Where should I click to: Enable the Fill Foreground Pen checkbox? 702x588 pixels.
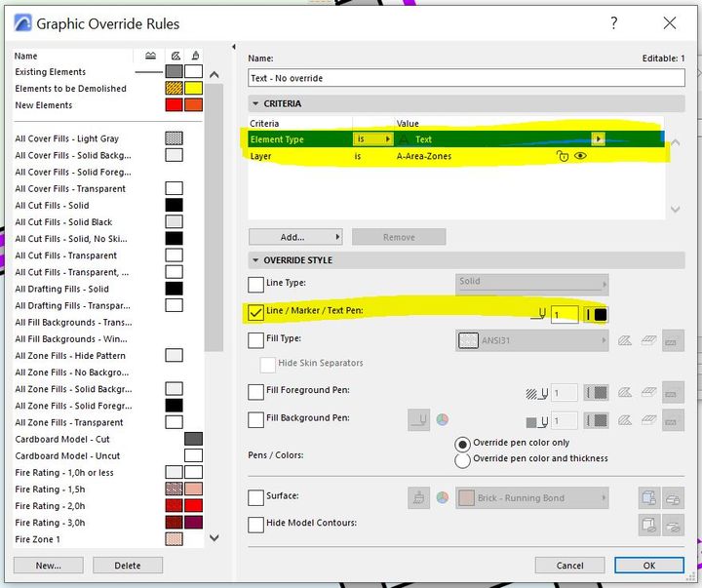pyautogui.click(x=255, y=392)
